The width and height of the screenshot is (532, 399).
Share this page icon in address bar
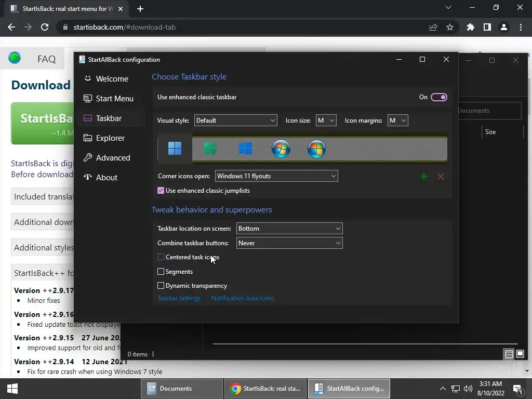pos(433,27)
